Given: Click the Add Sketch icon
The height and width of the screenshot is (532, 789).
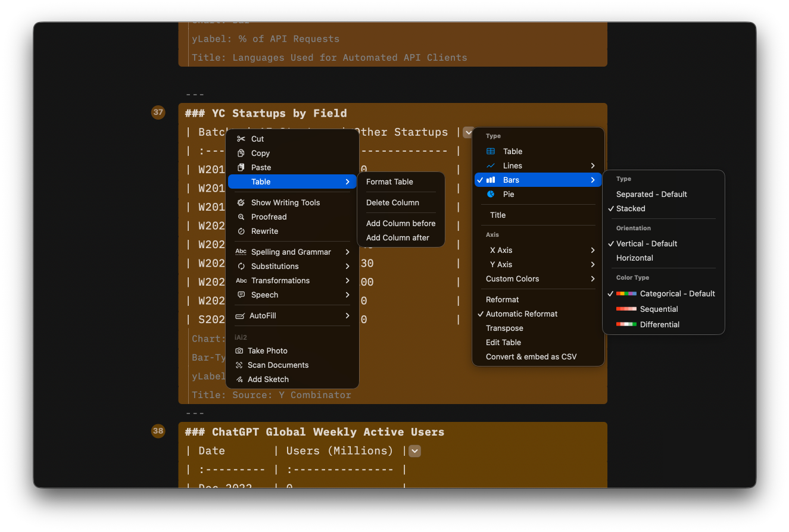Looking at the screenshot, I should point(241,379).
